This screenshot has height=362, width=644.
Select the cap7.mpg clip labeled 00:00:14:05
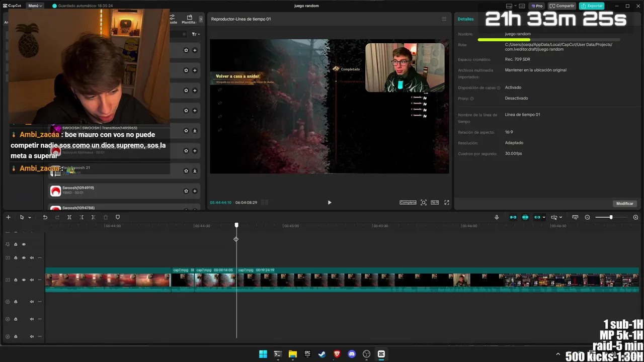tap(215, 280)
